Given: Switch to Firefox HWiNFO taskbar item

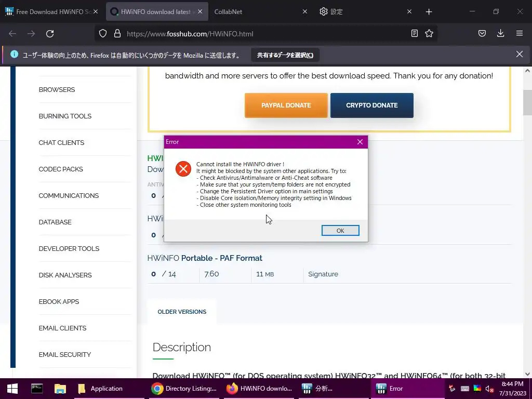Looking at the screenshot, I should [x=259, y=389].
